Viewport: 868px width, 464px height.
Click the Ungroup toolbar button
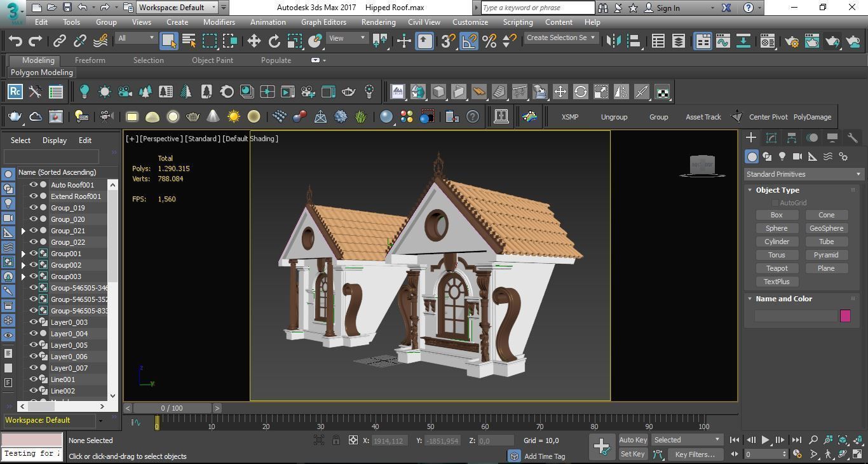tap(614, 117)
